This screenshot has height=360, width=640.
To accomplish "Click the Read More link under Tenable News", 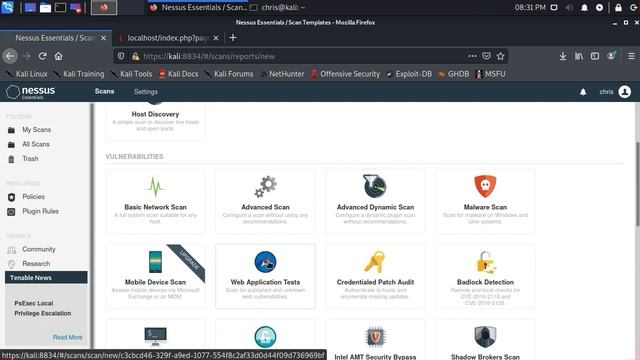I will tap(67, 337).
